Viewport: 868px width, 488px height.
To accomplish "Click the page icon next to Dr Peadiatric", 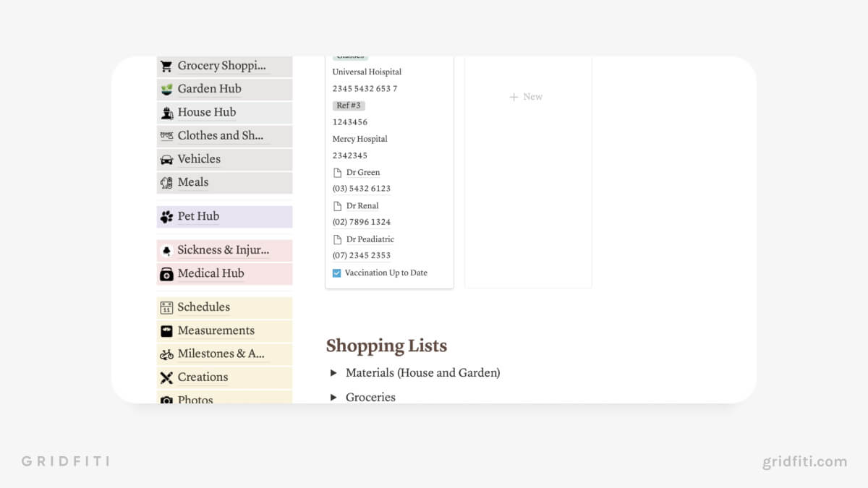I will [337, 239].
